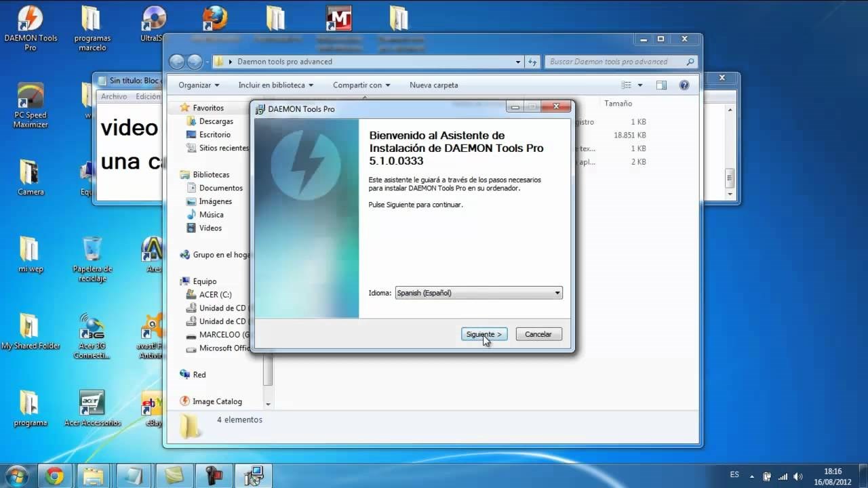Viewport: 868px width, 488px height.
Task: Click the volume speaker tray icon
Action: 798,476
